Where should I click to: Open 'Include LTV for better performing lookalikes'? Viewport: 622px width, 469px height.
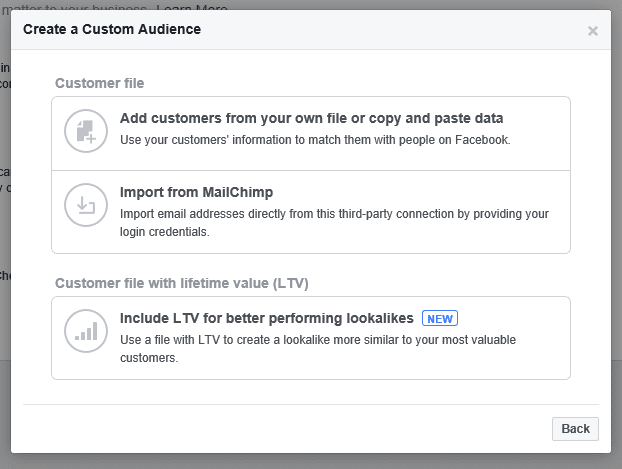tap(266, 318)
